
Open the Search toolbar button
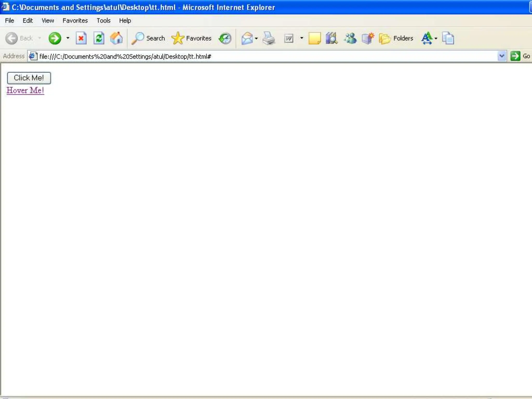[x=148, y=38]
